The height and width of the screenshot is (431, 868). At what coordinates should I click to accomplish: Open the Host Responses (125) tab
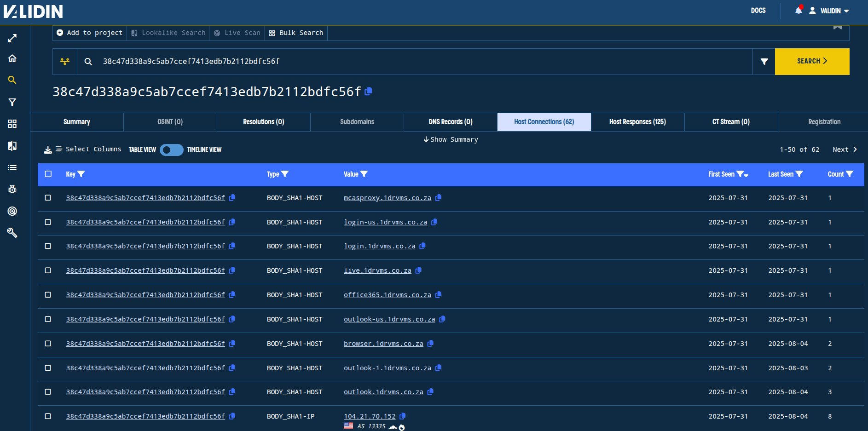pyautogui.click(x=637, y=122)
